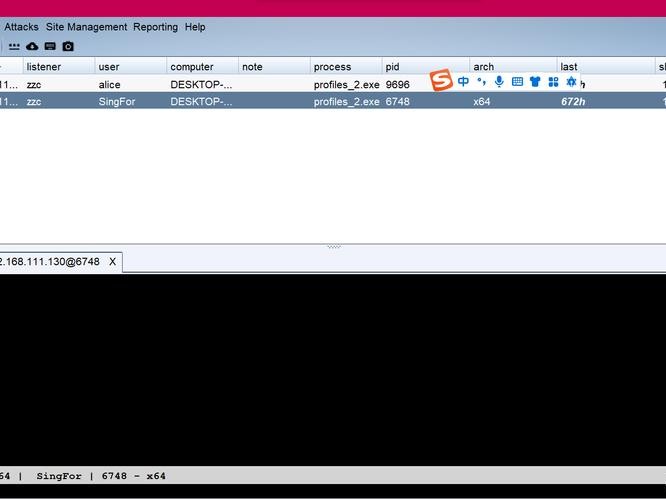The height and width of the screenshot is (500, 666).
Task: Click the cloud download toolbar icon
Action: pyautogui.click(x=32, y=46)
